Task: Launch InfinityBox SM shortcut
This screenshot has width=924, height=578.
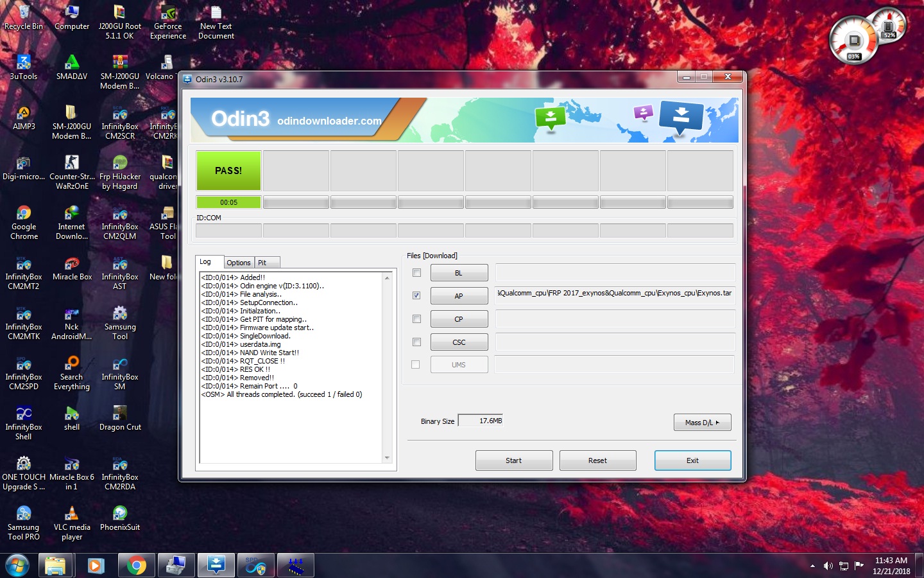Action: tap(120, 372)
